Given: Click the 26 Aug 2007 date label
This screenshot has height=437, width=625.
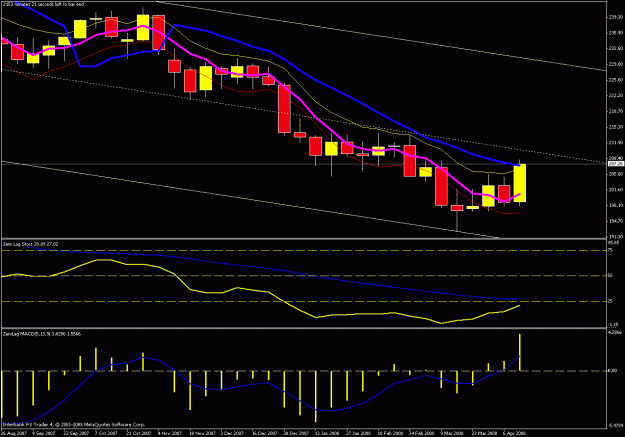Looking at the screenshot, I should [x=14, y=433].
